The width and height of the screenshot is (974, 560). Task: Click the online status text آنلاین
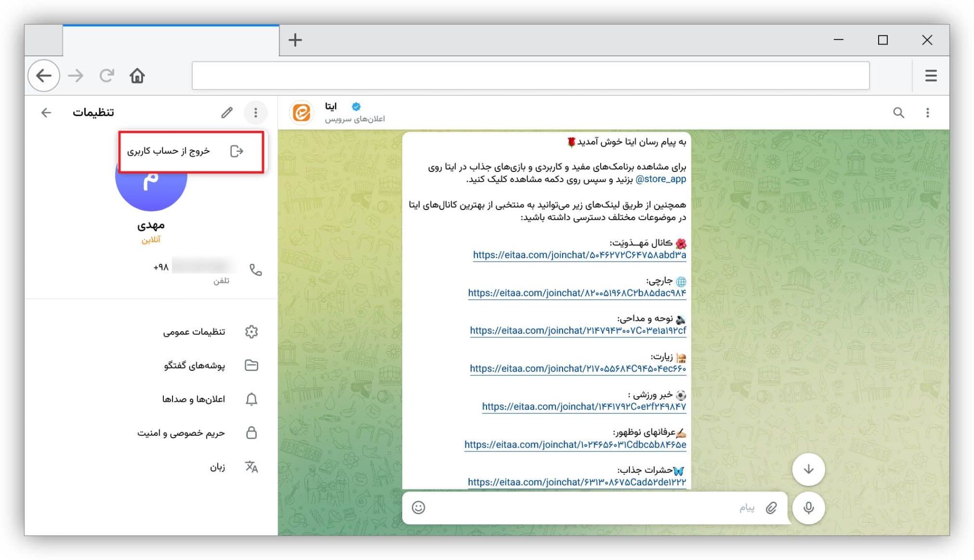pyautogui.click(x=151, y=240)
